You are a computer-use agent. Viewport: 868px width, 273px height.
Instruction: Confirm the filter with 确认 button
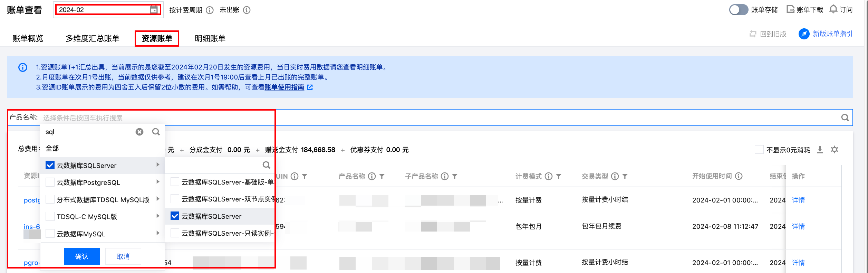(x=82, y=256)
